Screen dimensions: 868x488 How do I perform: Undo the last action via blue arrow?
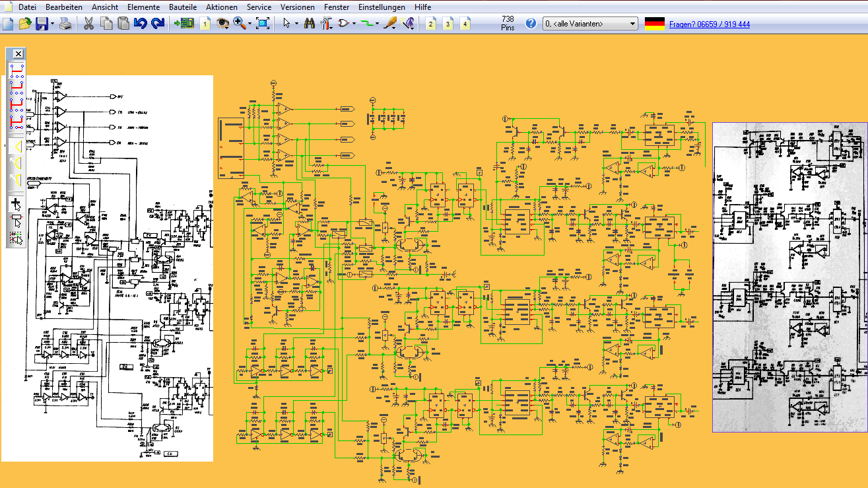tap(140, 24)
